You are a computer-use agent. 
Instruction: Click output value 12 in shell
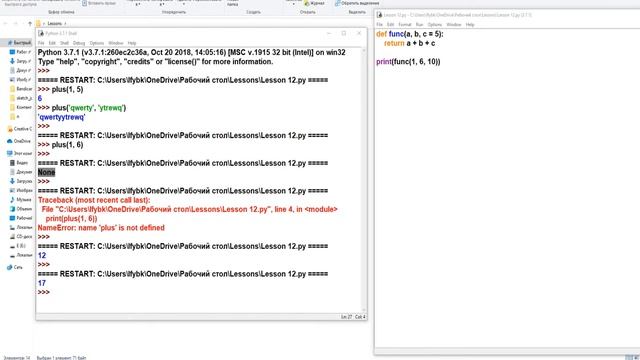coord(42,256)
